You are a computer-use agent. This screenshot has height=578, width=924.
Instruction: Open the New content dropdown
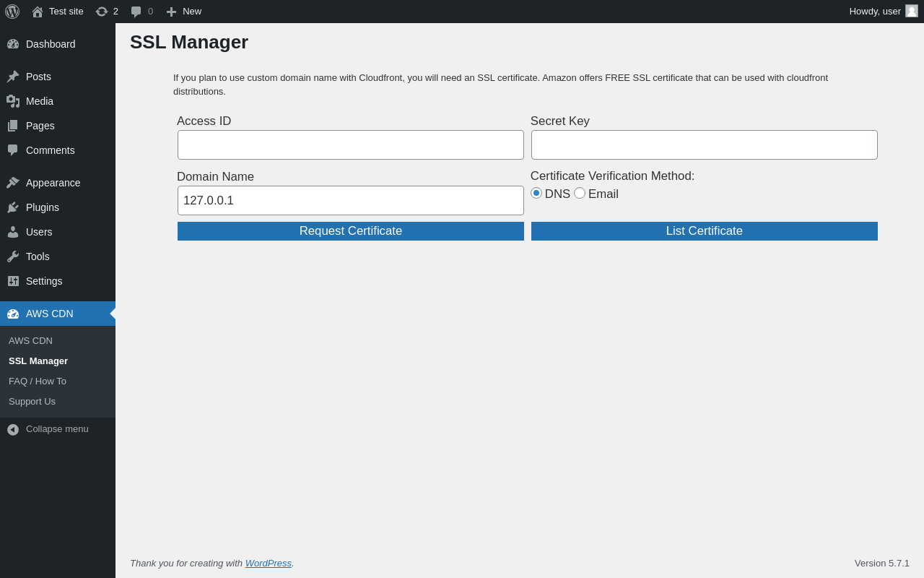pos(184,12)
